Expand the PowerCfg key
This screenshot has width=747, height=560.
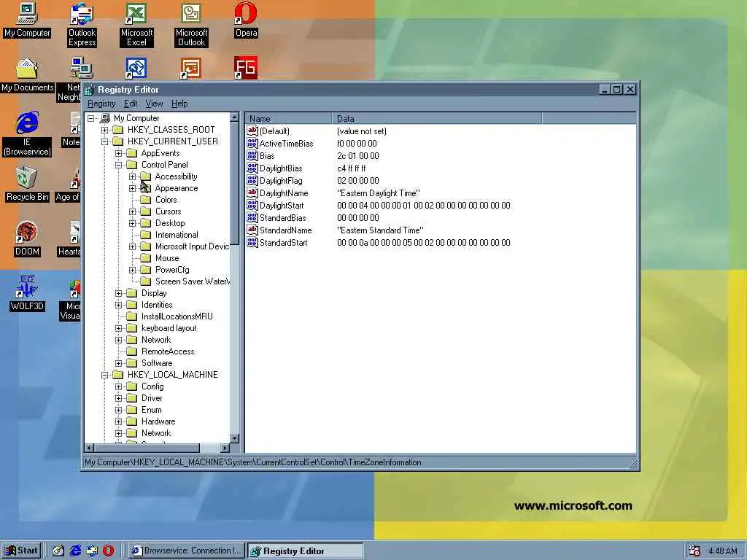[133, 270]
